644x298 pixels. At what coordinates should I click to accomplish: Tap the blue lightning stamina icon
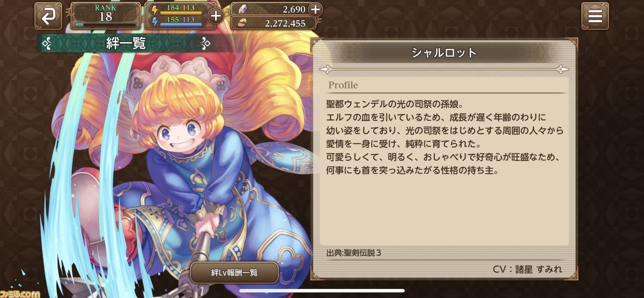(x=154, y=22)
